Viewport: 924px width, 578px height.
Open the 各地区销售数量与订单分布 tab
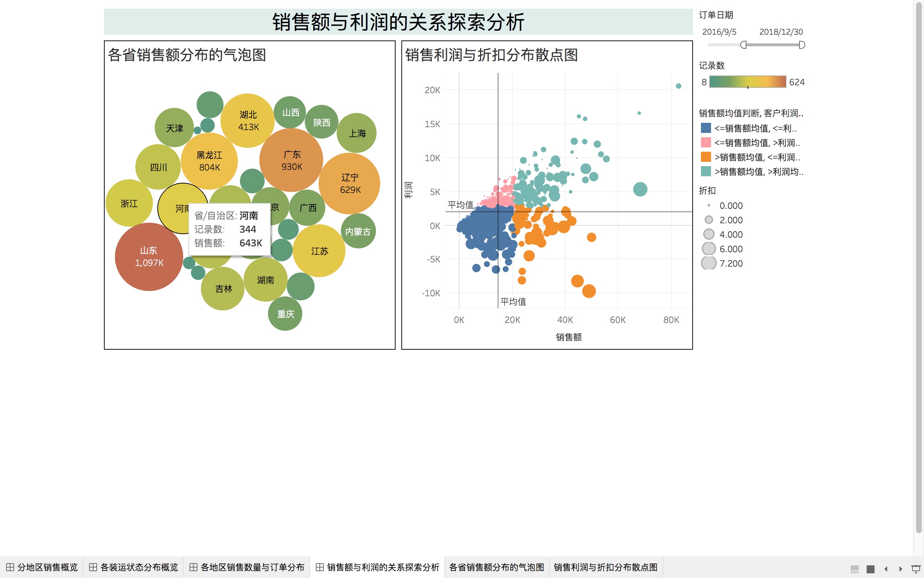click(x=247, y=567)
